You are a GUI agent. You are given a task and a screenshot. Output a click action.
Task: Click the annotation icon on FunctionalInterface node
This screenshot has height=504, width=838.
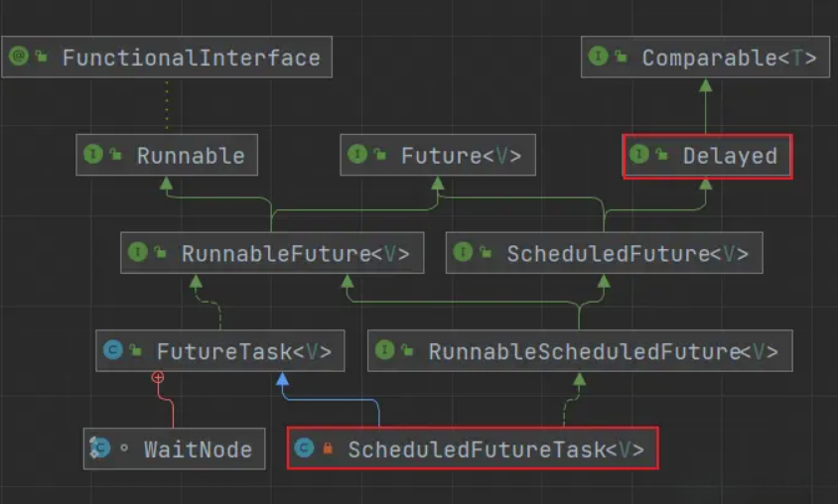click(x=18, y=57)
